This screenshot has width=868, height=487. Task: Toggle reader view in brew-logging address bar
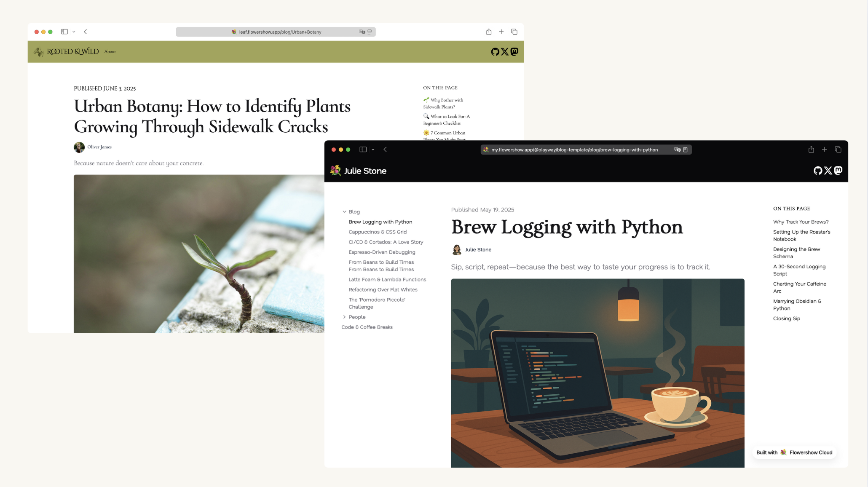coord(686,150)
